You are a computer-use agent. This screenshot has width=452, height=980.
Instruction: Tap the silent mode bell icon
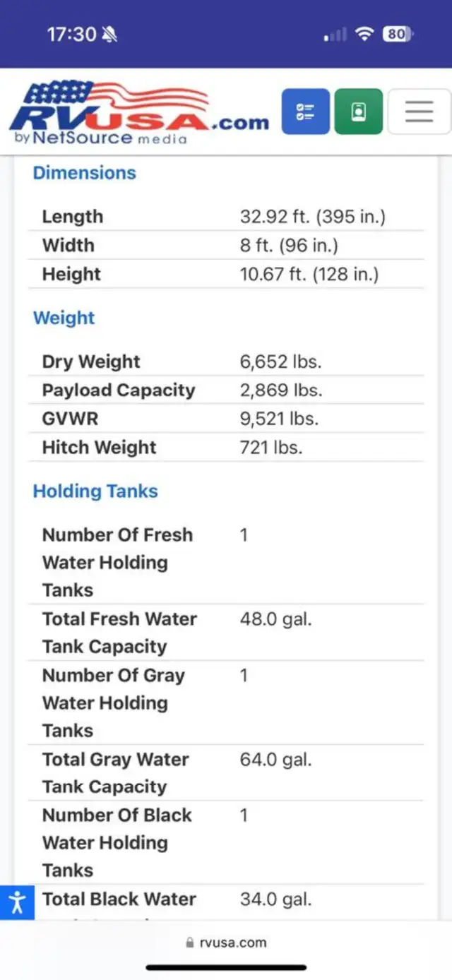click(110, 34)
